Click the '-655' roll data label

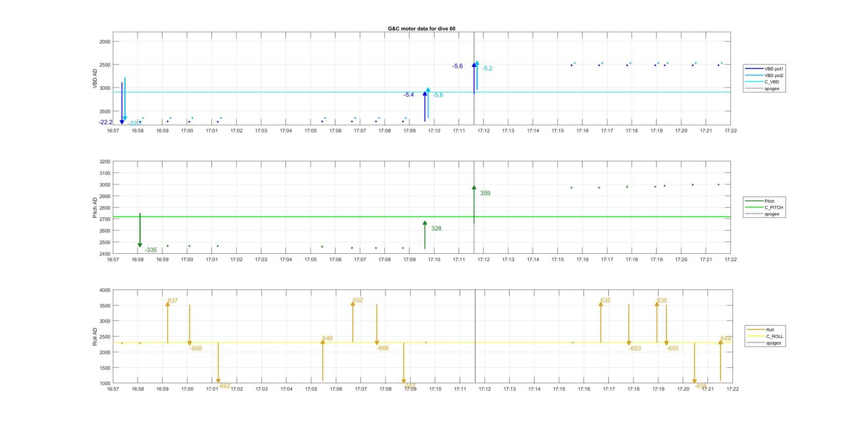point(673,349)
